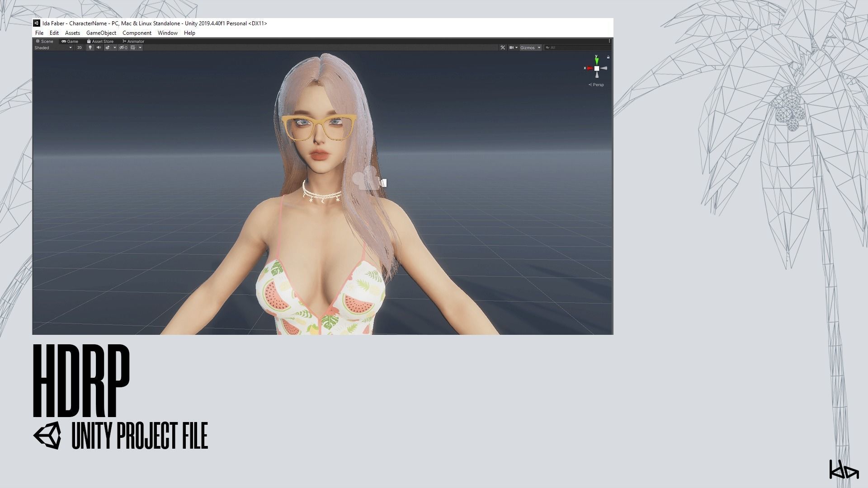This screenshot has width=868, height=488.
Task: Click the gizmo center cube
Action: 597,68
